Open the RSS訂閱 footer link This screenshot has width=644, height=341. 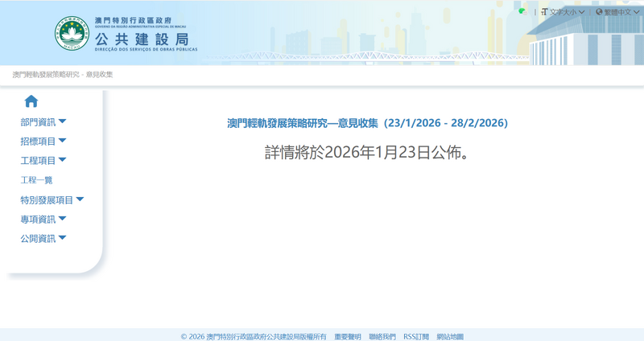click(416, 336)
